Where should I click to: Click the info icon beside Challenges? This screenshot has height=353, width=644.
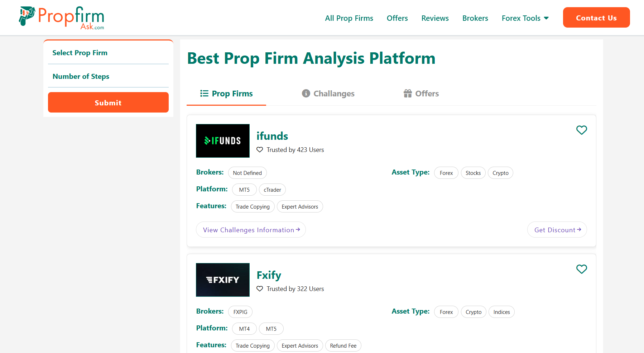click(306, 93)
